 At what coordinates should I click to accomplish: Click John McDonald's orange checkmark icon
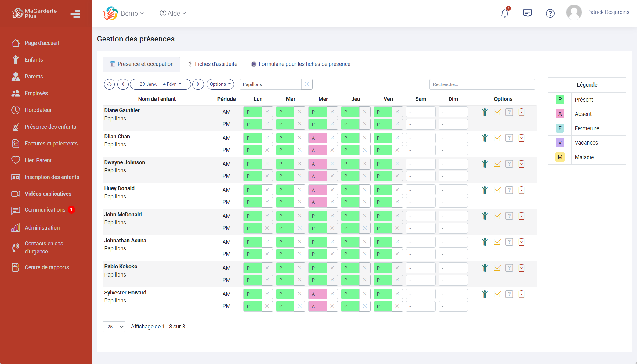click(497, 216)
